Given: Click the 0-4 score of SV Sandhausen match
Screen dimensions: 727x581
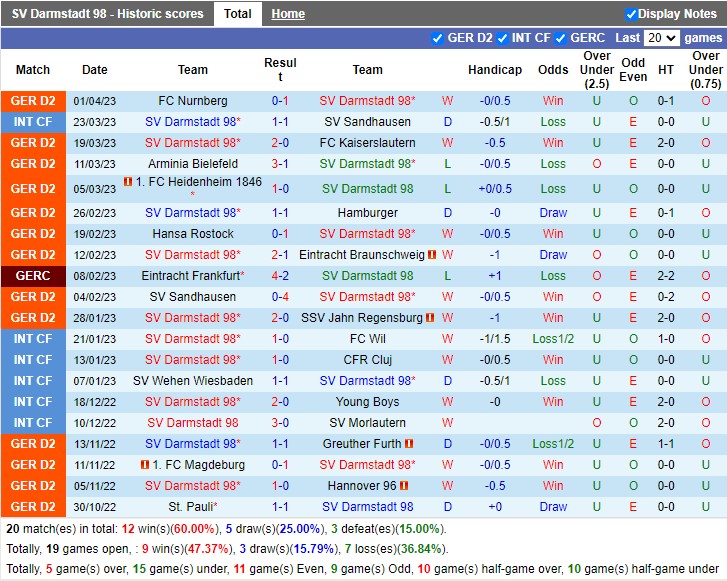Looking at the screenshot, I should tap(280, 297).
